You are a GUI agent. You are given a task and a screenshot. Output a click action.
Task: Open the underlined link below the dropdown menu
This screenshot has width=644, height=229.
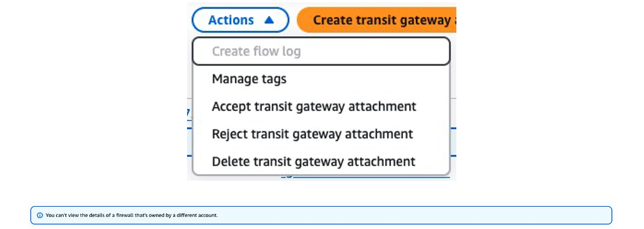point(366,177)
